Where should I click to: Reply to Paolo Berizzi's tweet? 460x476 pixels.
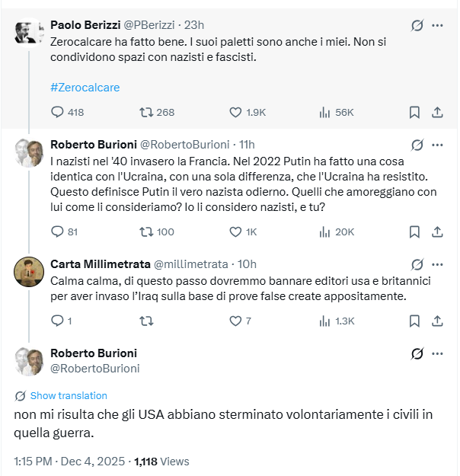click(x=58, y=112)
